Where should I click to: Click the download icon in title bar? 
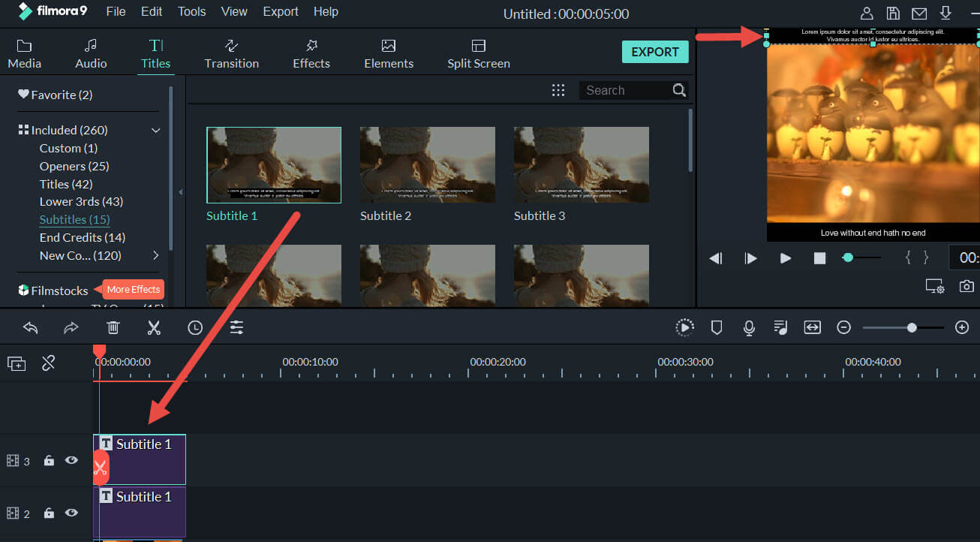945,13
